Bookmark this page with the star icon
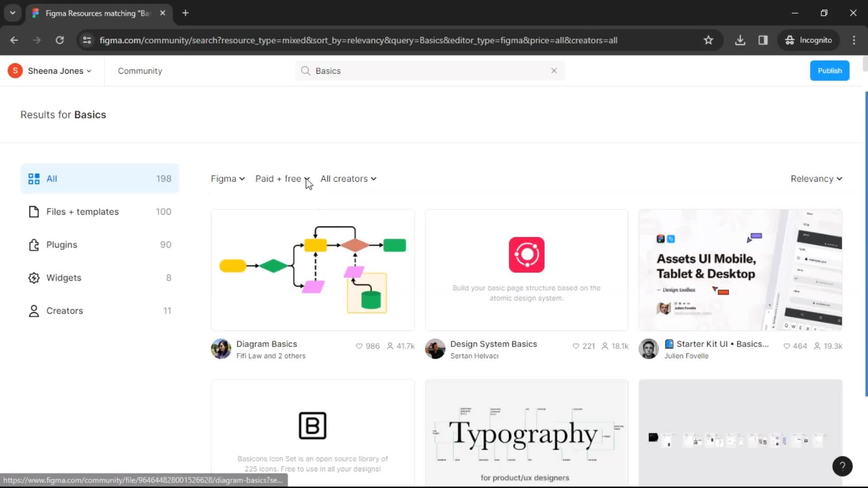This screenshot has width=868, height=488. (x=708, y=40)
